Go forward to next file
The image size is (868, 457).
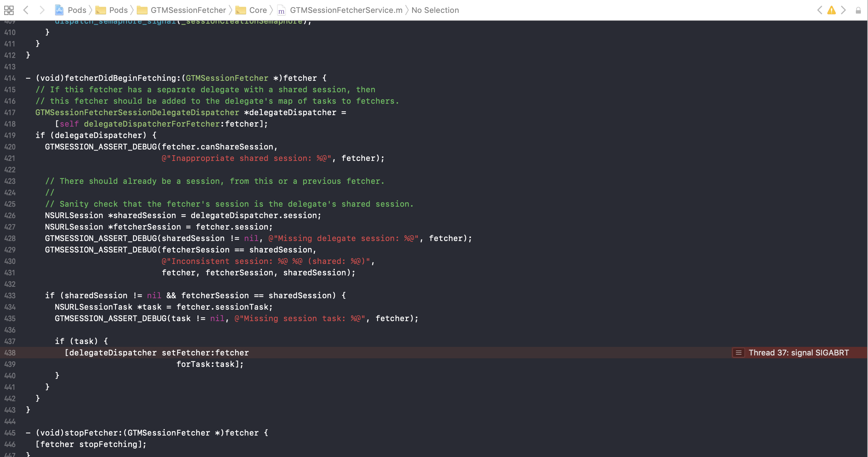pyautogui.click(x=42, y=10)
